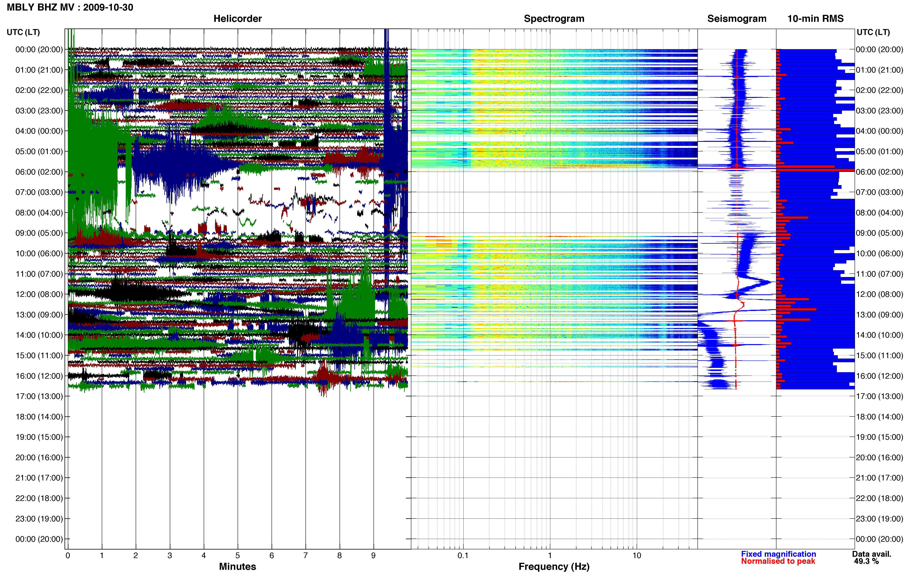
Task: Click the 10 Hz frequency tick label
Action: pyautogui.click(x=636, y=555)
